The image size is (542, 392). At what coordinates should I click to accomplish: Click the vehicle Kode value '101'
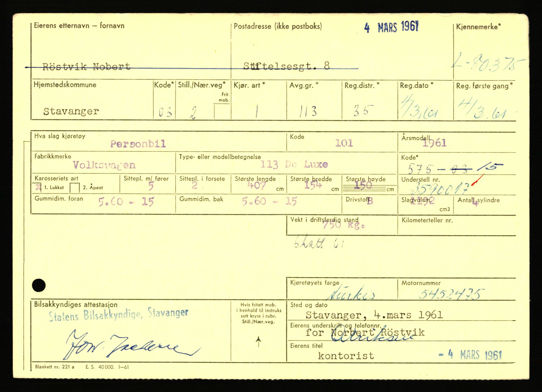coord(344,143)
